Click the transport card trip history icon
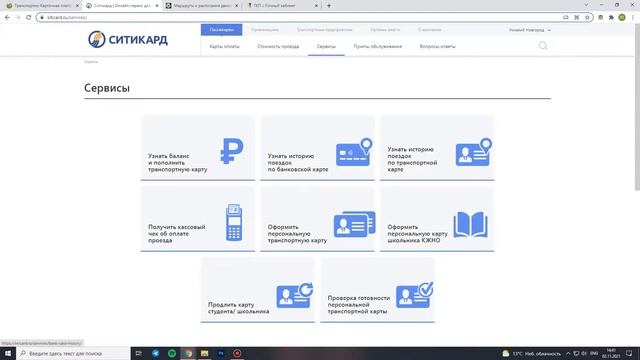This screenshot has height=360, width=640. click(x=473, y=152)
